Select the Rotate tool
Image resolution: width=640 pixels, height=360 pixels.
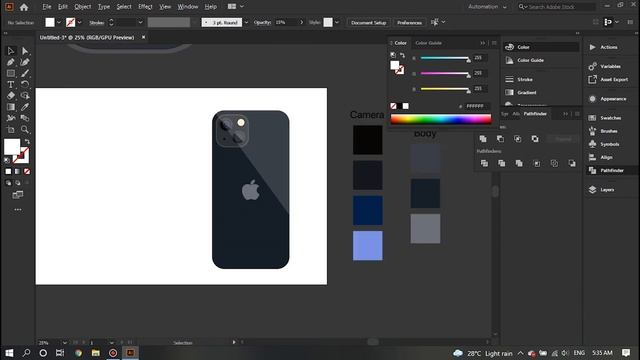pyautogui.click(x=24, y=84)
